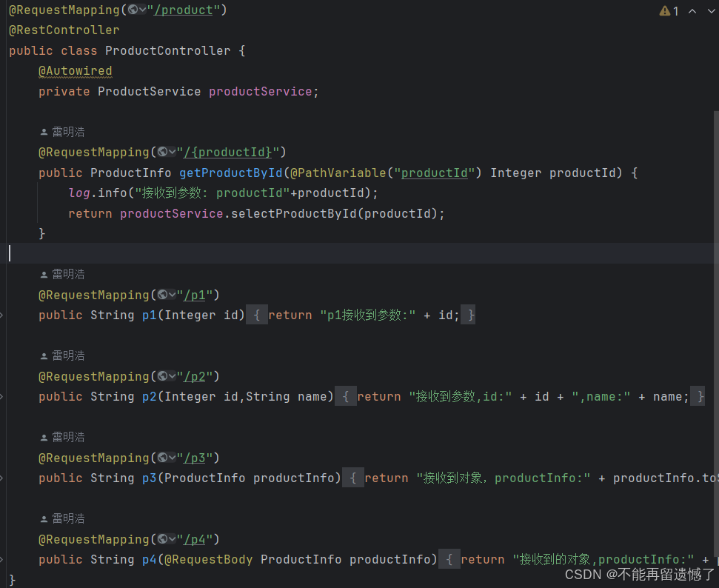Screen dimensions: 719x588
Task: Click the underlined @Autowired annotation
Action: click(75, 70)
